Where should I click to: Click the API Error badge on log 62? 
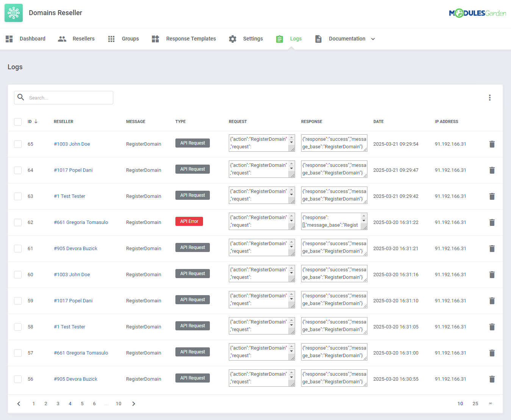[x=189, y=221]
